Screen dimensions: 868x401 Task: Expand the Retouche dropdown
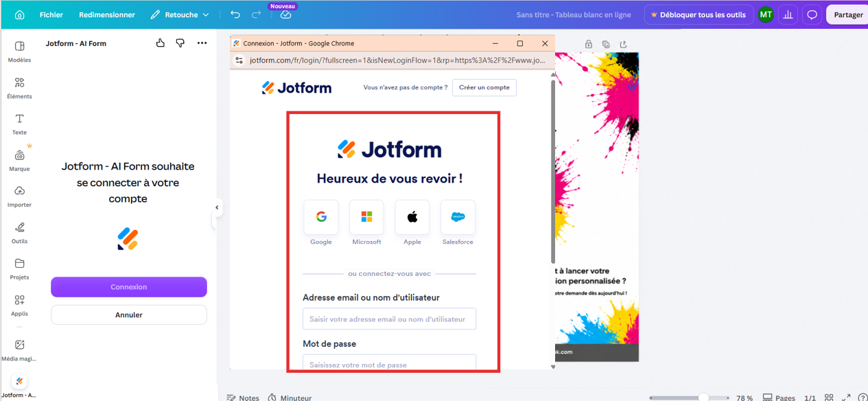[180, 14]
